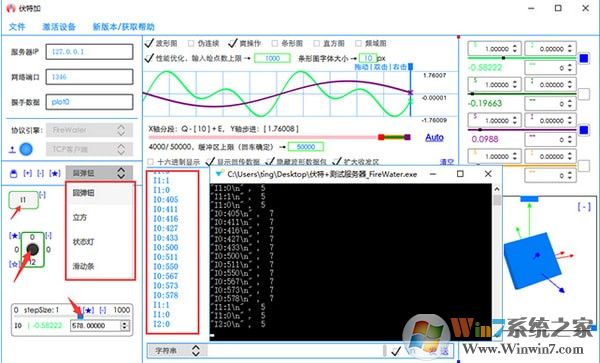
Task: Click the [-] icon beside the joystick
Action: pyautogui.click(x=48, y=236)
